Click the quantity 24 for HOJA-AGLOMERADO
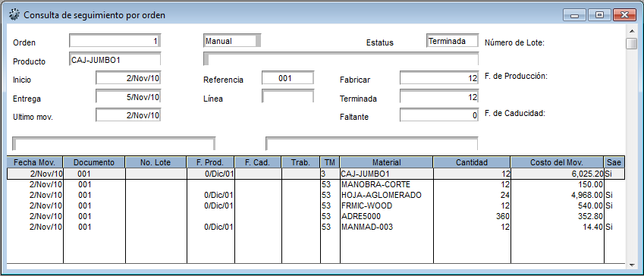This screenshot has height=276, width=644. pyautogui.click(x=505, y=195)
